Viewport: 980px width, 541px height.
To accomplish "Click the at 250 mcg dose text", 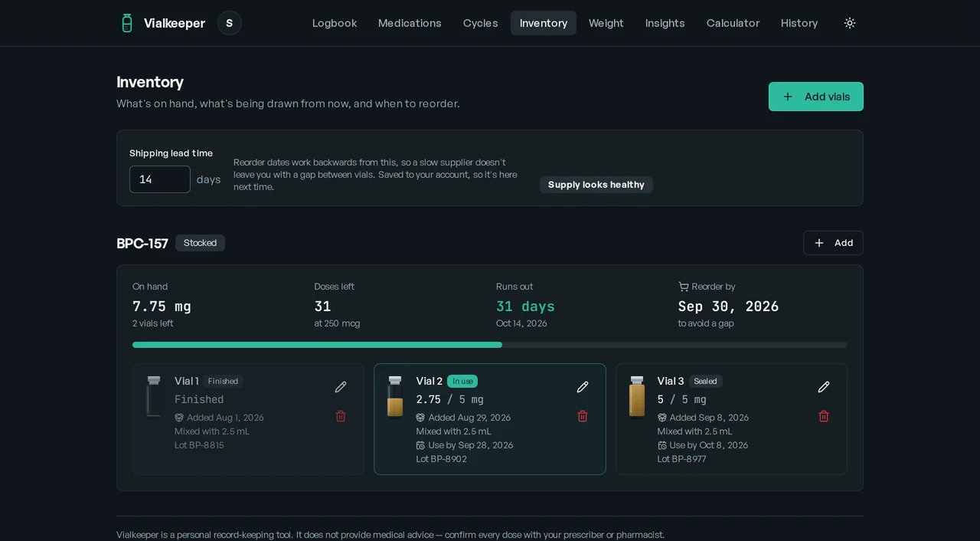I will point(337,323).
